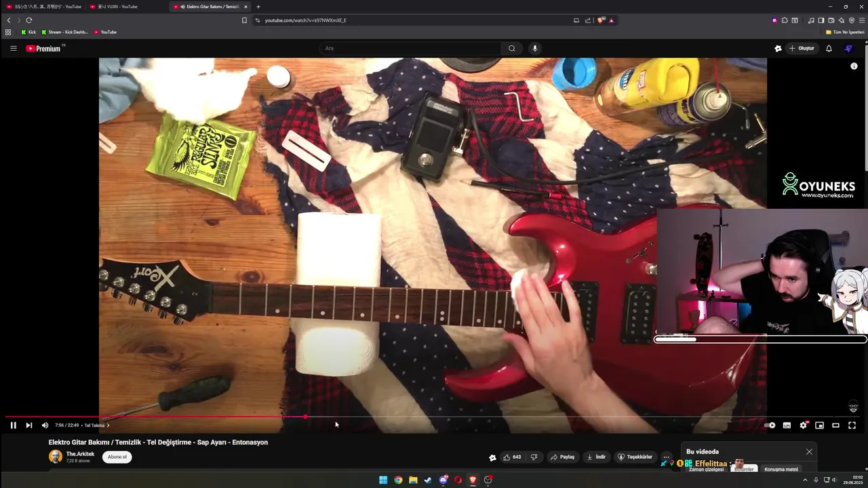This screenshot has width=868, height=488.
Task: Open a new browser tab
Action: point(258,7)
